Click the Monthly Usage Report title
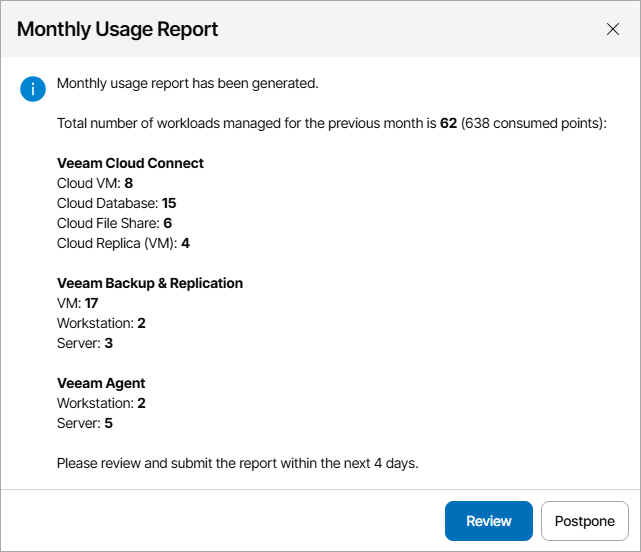 [118, 29]
